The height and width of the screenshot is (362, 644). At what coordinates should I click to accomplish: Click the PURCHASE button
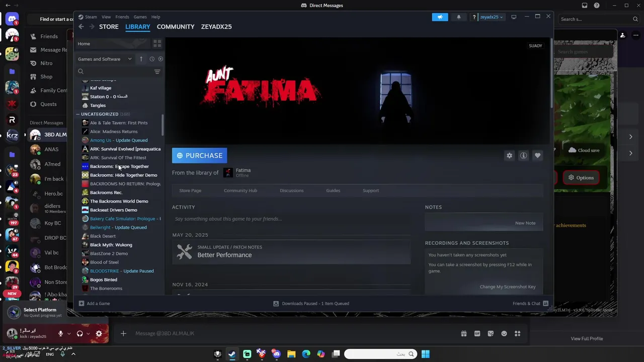(x=200, y=155)
